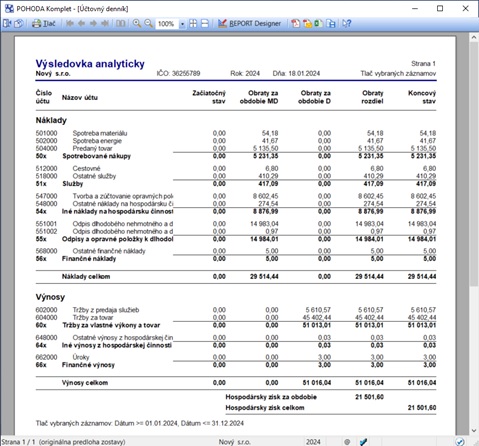The width and height of the screenshot is (479, 446).
Task: Click the '66x Finančné výnosy' subtotal
Action: (x=75, y=365)
